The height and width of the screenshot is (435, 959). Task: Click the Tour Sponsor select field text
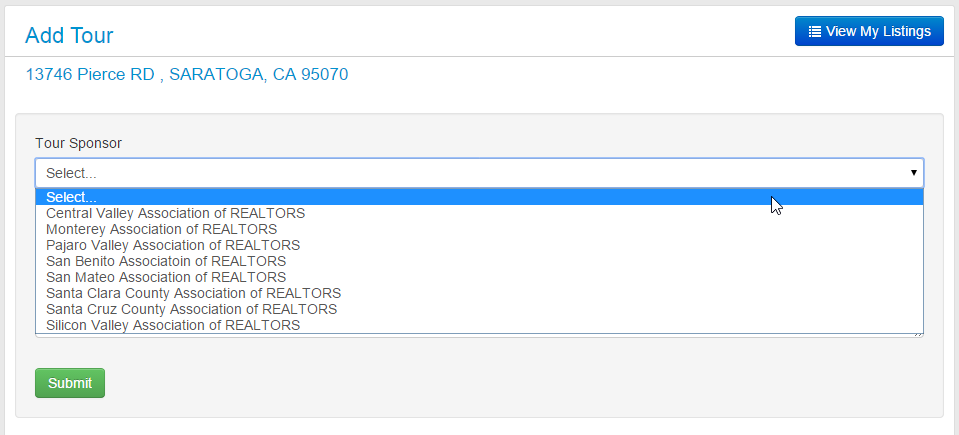[71, 173]
